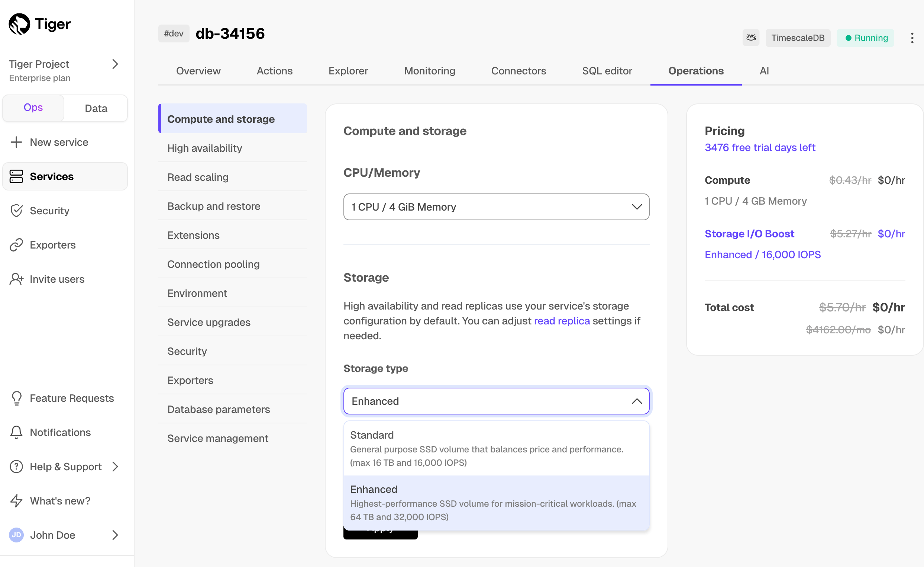Click the AWS cloud provider icon
The height and width of the screenshot is (567, 924).
(750, 38)
